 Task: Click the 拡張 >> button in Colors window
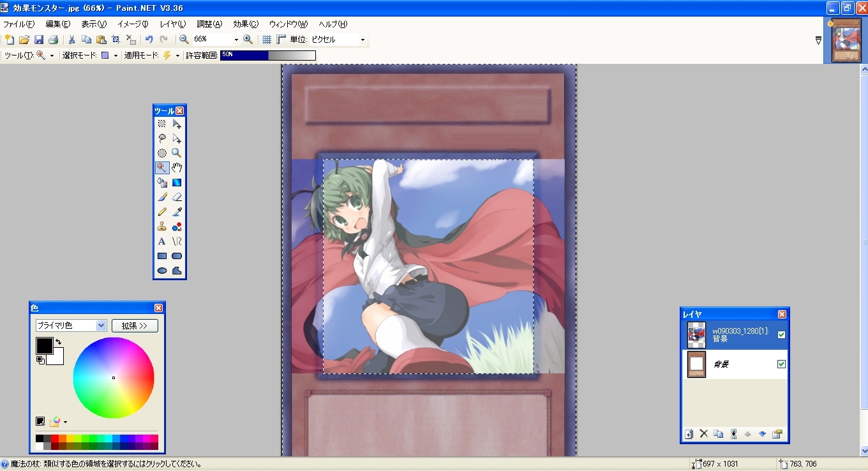(135, 325)
